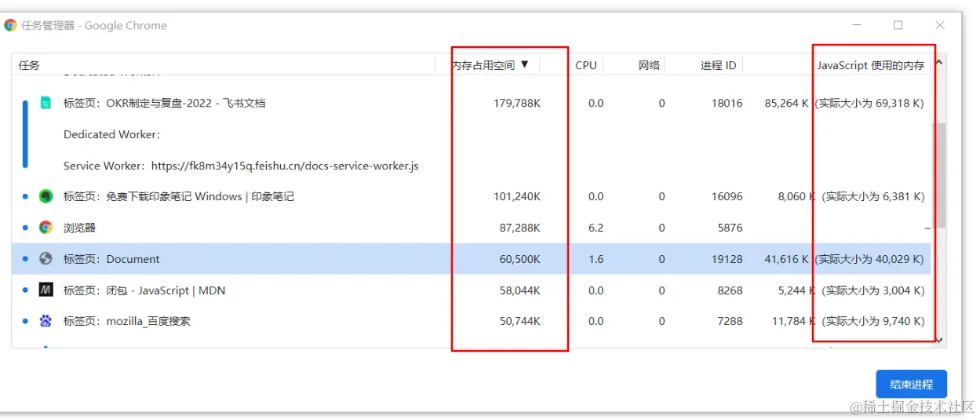This screenshot has width=980, height=420.
Task: Click the 结束进程 button
Action: 911,384
